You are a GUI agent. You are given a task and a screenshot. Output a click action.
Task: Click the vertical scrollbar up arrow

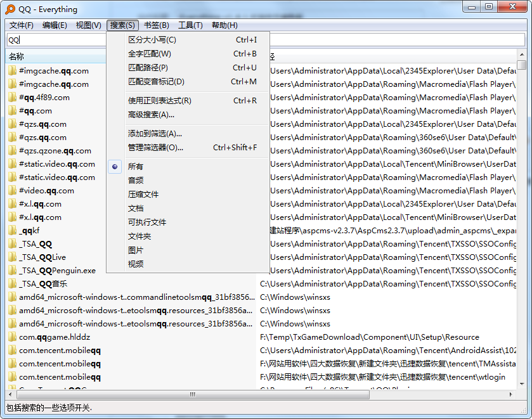(x=521, y=55)
